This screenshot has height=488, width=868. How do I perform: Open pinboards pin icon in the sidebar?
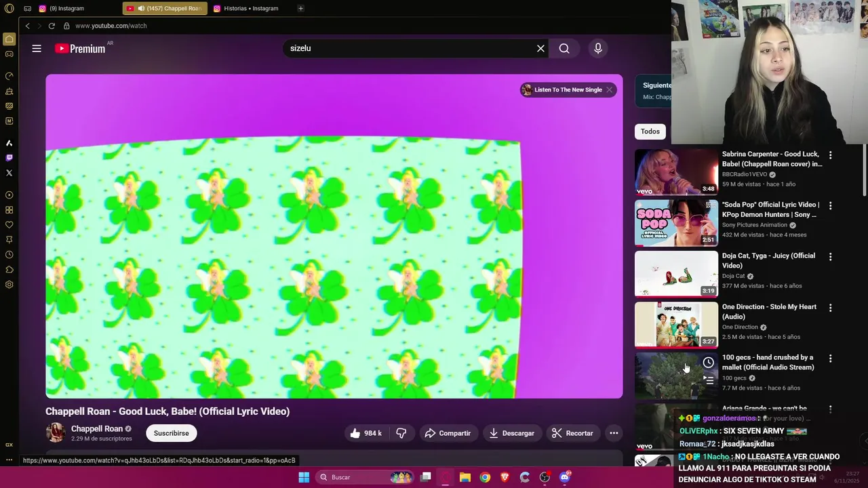(x=9, y=240)
